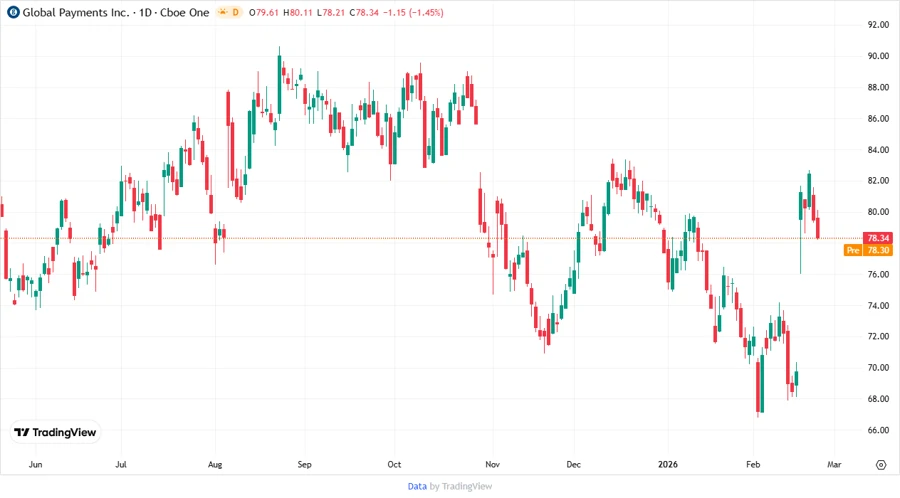The height and width of the screenshot is (498, 900).
Task: Click the O79.61 open value
Action: pos(264,13)
